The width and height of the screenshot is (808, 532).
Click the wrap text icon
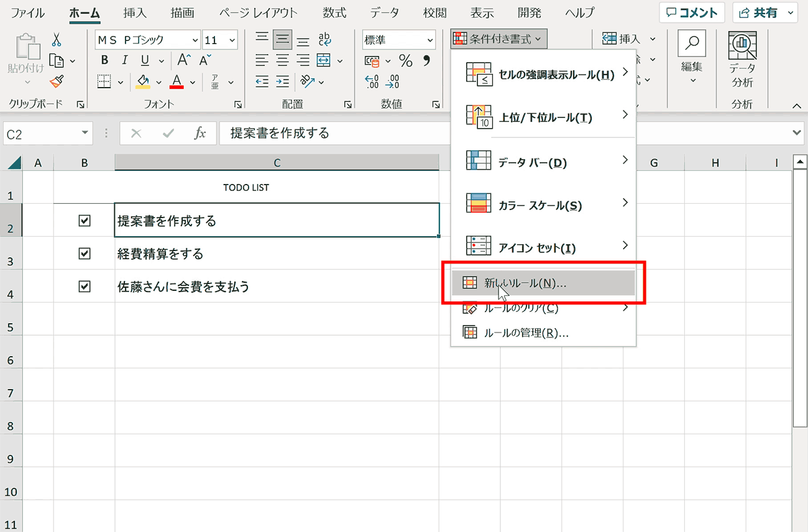tap(324, 40)
